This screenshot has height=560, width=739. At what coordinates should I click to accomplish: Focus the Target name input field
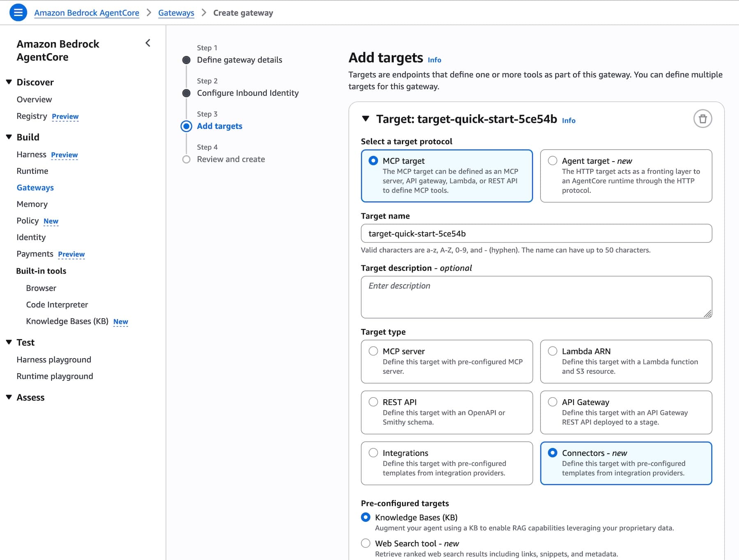(x=536, y=233)
